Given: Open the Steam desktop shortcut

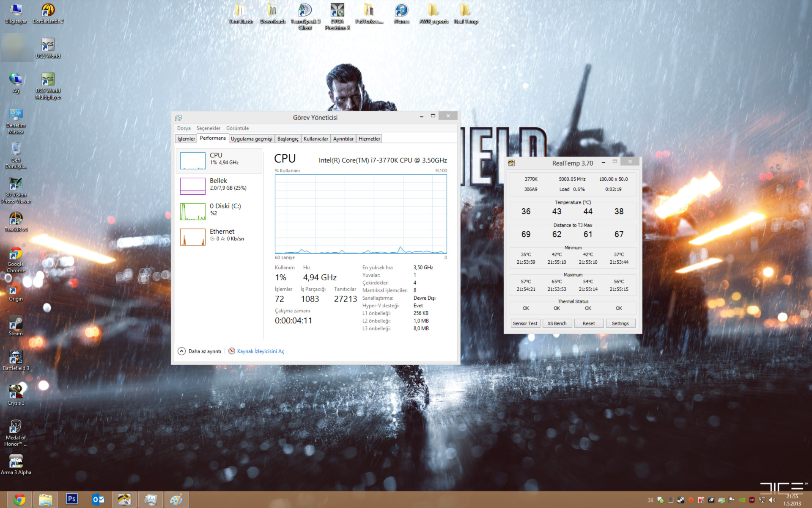Looking at the screenshot, I should point(16,326).
